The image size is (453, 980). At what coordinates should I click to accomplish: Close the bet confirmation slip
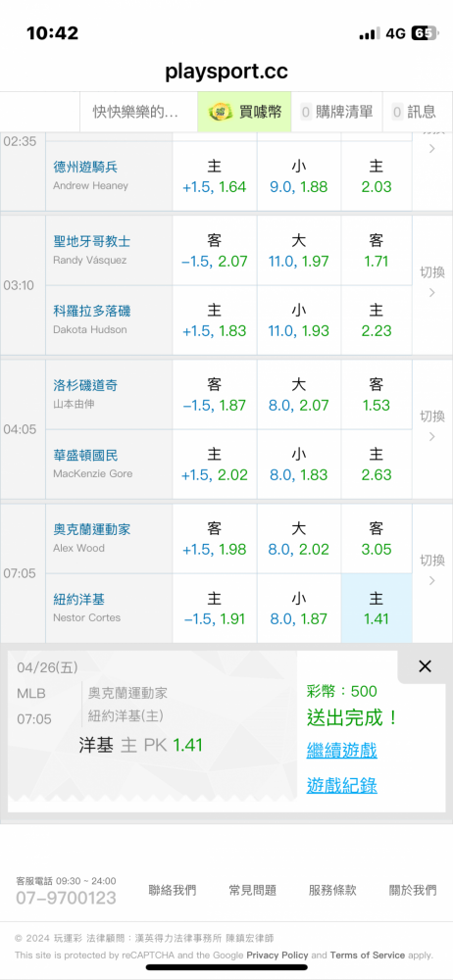pyautogui.click(x=425, y=666)
